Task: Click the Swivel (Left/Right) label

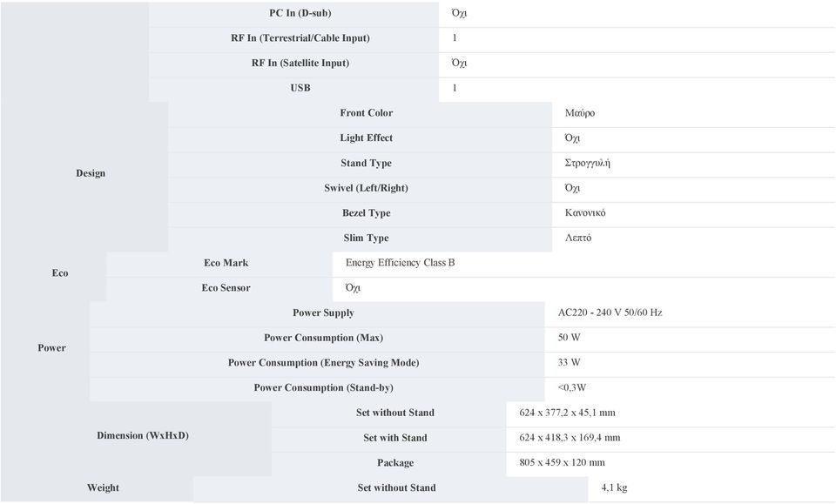Action: [x=367, y=188]
